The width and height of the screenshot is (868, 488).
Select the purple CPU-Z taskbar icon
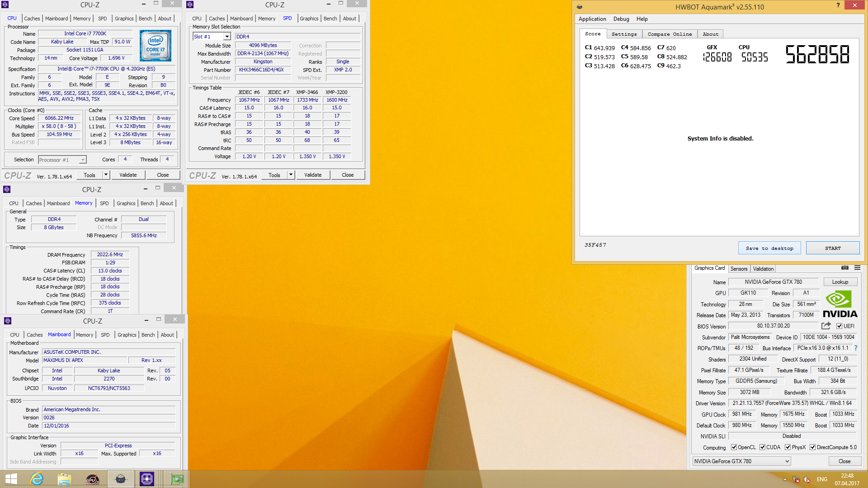pyautogui.click(x=147, y=479)
